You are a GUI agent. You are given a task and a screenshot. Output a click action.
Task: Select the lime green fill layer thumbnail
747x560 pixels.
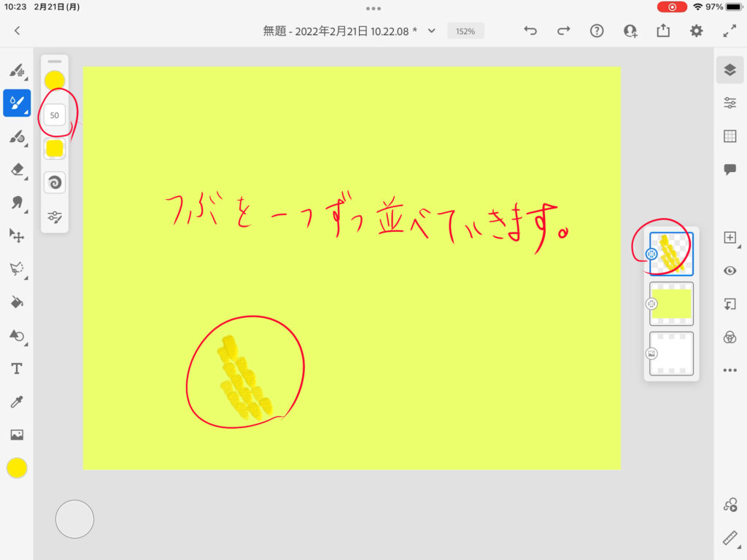click(671, 303)
